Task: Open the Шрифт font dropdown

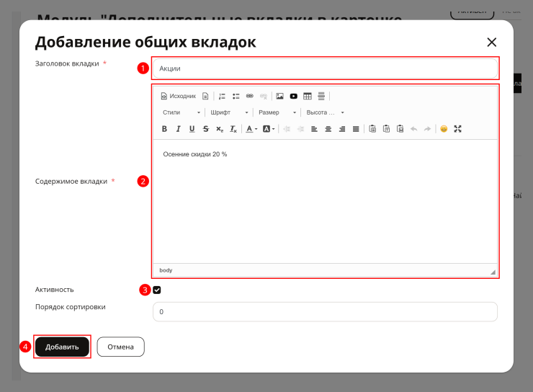Action: (x=229, y=112)
